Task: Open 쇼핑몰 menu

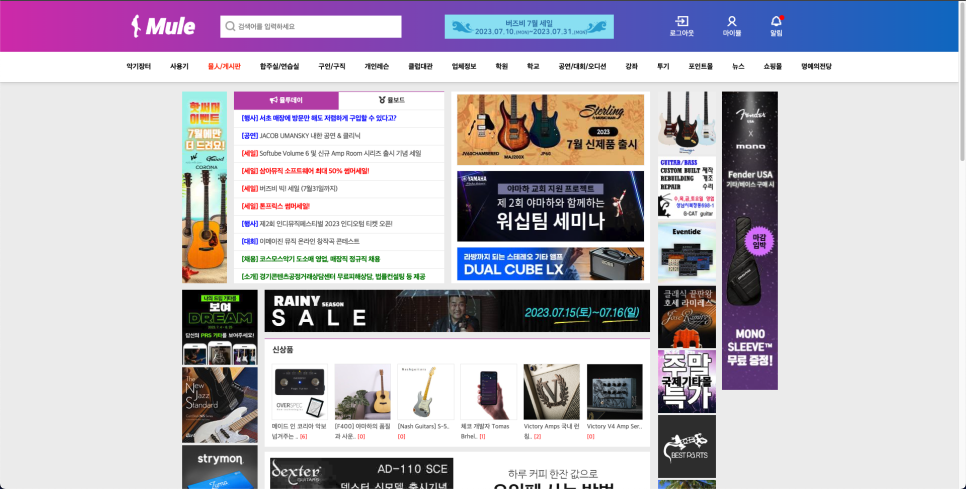Action: (x=773, y=67)
